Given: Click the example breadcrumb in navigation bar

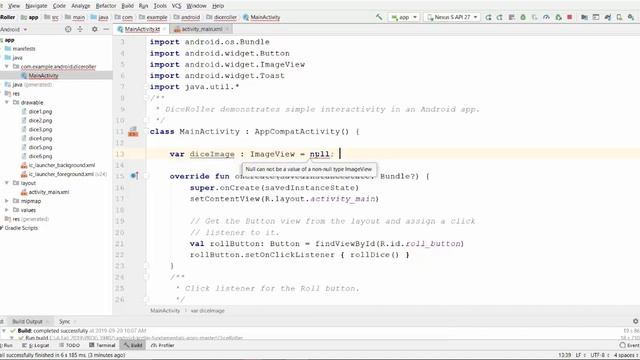Looking at the screenshot, I should 153,17.
